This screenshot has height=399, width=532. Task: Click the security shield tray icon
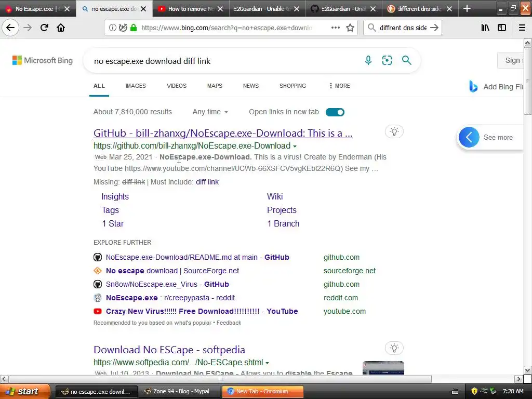(474, 391)
